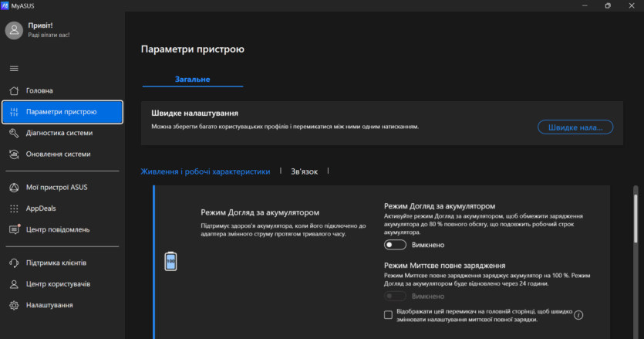Enable the Режим Догляд за акумулятором toggle
This screenshot has height=339, width=644.
click(x=396, y=245)
